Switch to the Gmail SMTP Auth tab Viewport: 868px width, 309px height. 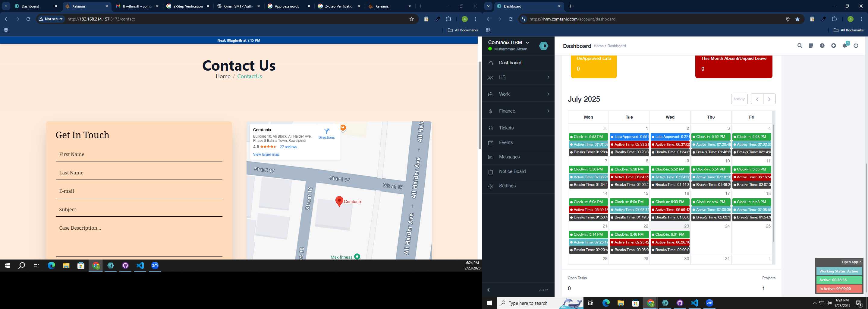point(239,6)
